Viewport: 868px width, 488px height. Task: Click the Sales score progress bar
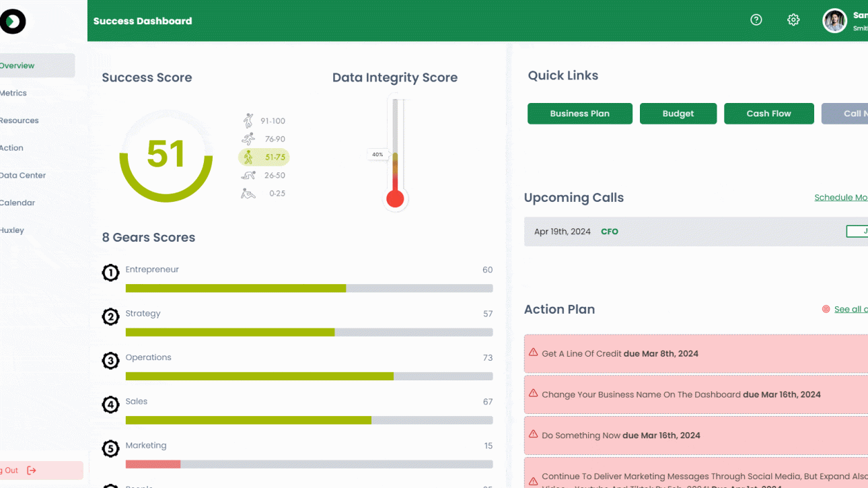309,420
